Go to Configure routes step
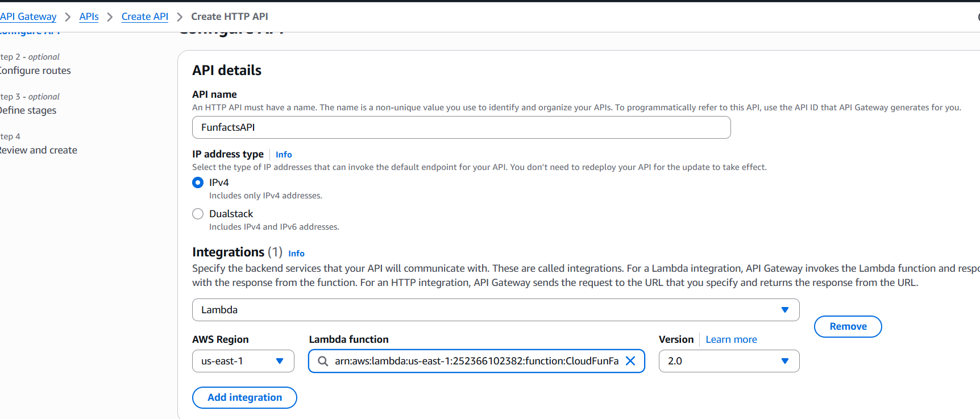The image size is (980, 419). click(x=35, y=70)
